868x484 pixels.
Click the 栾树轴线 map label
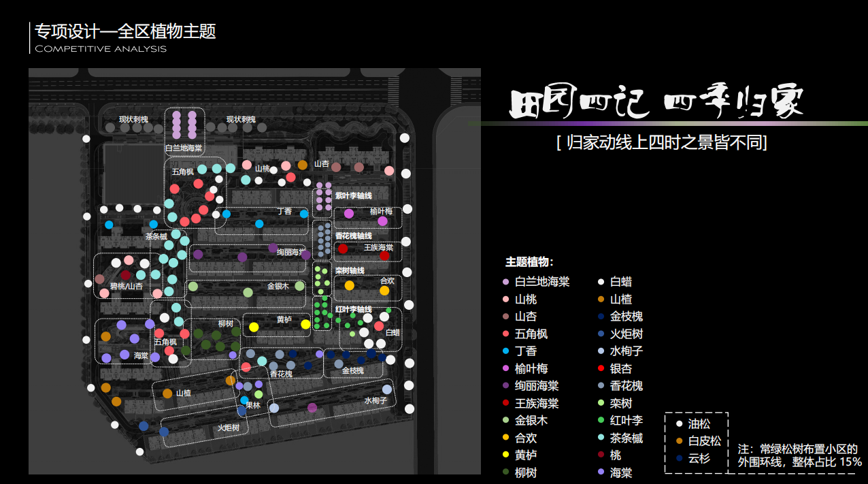[x=350, y=271]
